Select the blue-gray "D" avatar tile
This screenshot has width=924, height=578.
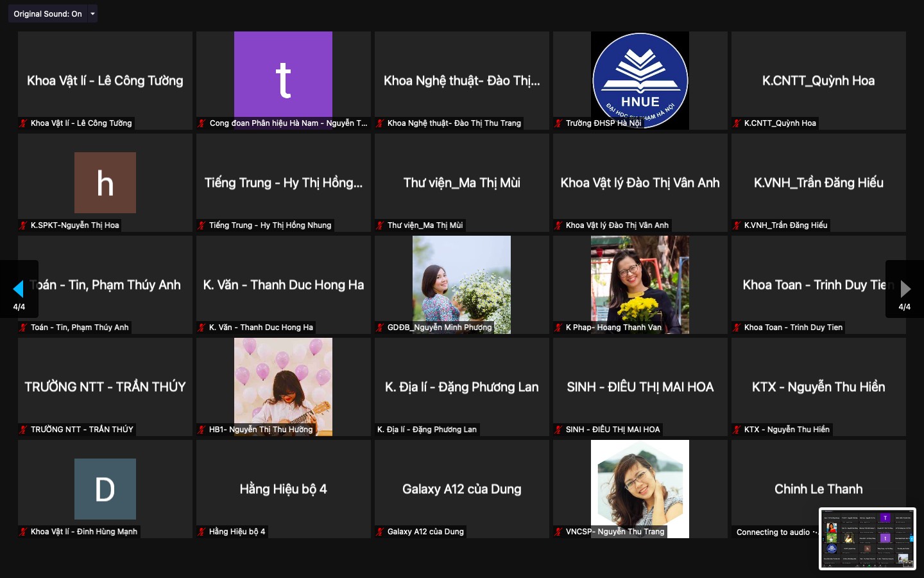[x=105, y=489]
